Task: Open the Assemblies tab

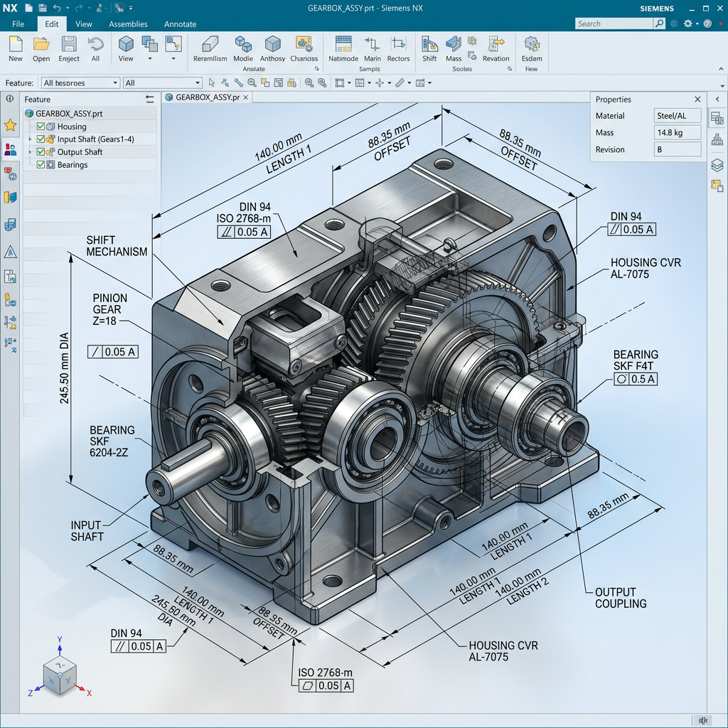Action: 128,24
